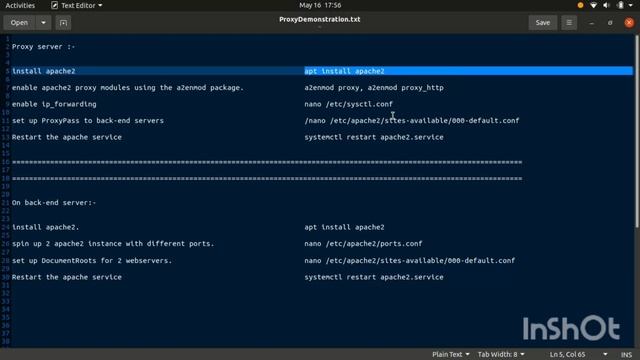Click 'Restart the apache service' on line 13
Viewport: 640px width, 360px height.
(x=67, y=137)
